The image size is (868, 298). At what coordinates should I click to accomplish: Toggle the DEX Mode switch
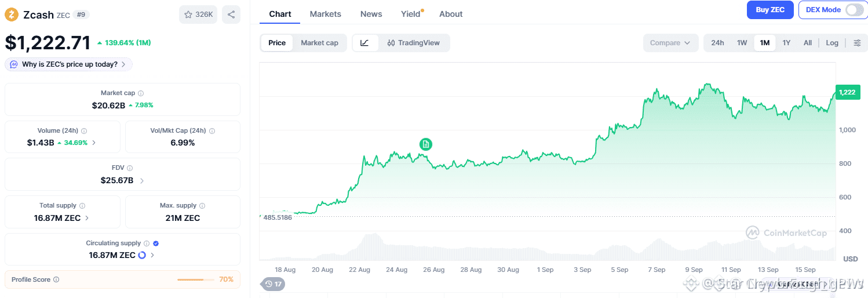pos(854,10)
